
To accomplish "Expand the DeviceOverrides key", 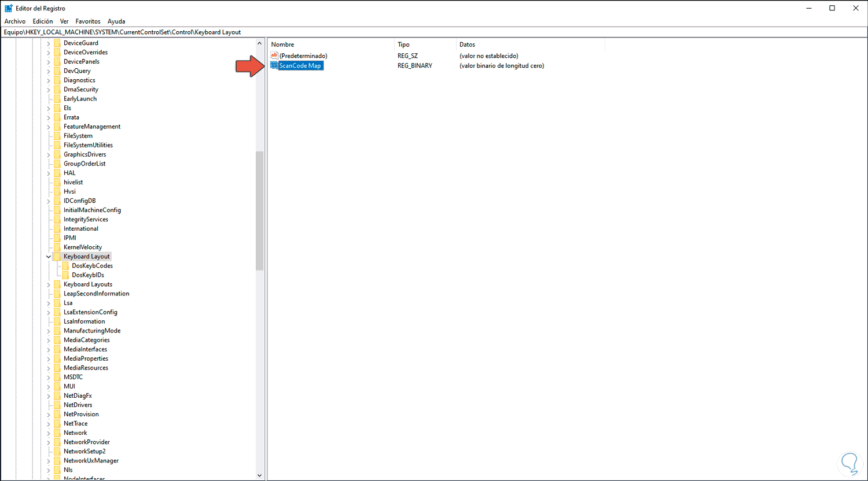I will click(49, 52).
